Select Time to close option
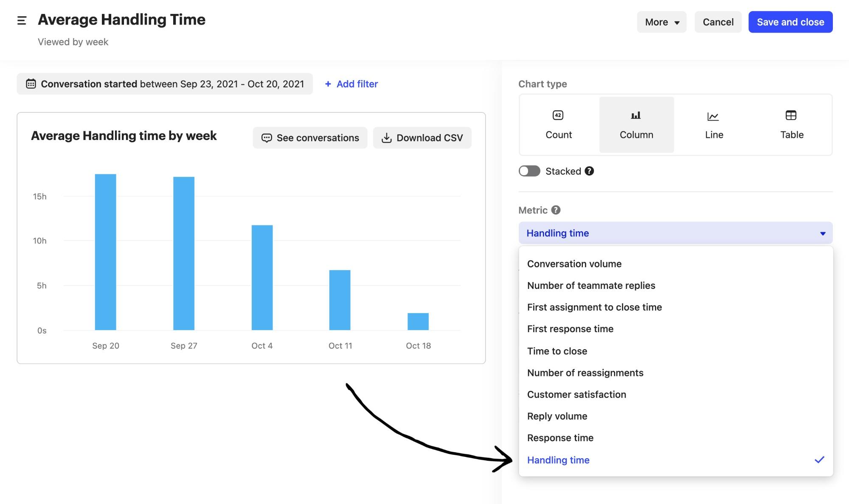849x504 pixels. 676,351
